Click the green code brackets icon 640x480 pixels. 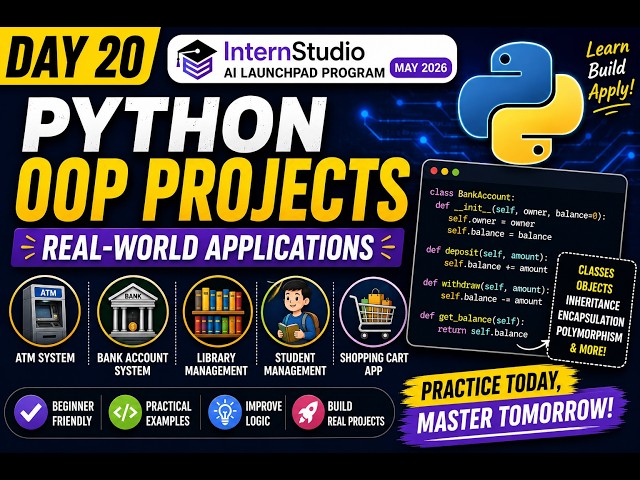coord(125,412)
